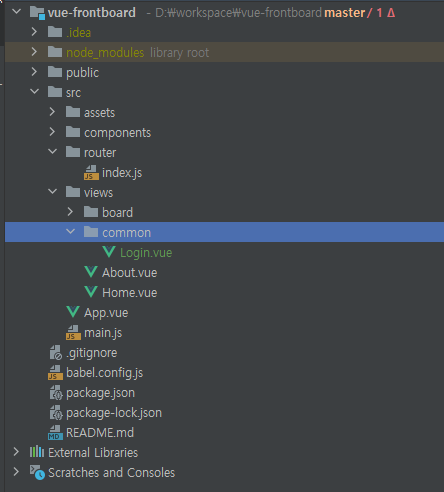Viewport: 444px width, 492px height.
Task: Select the .gitignore file name
Action: (92, 353)
